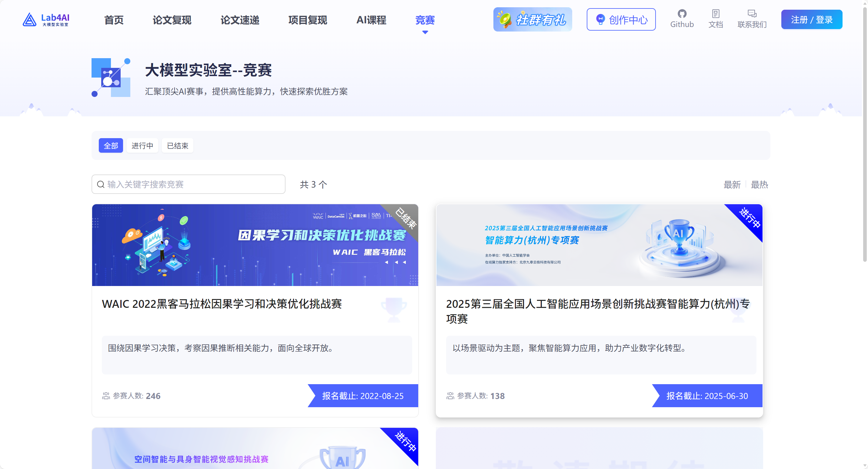Go to 首页 in the navigation
The image size is (868, 469).
click(x=114, y=20)
